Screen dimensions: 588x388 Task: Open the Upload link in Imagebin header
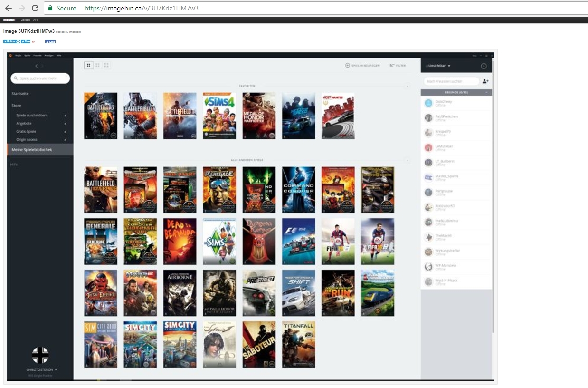25,20
